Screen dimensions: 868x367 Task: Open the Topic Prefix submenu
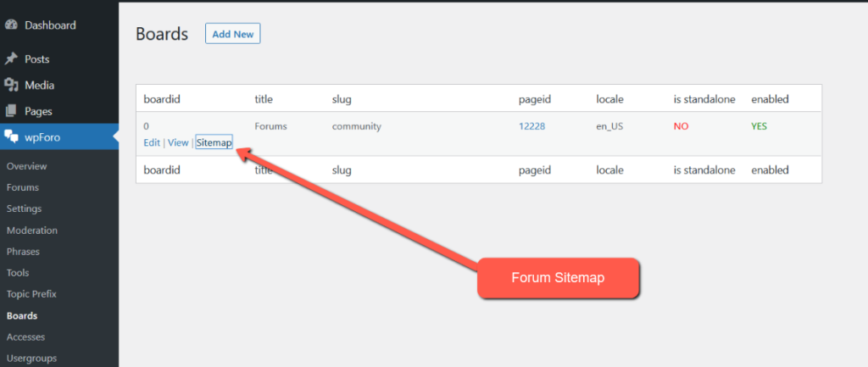click(x=31, y=294)
